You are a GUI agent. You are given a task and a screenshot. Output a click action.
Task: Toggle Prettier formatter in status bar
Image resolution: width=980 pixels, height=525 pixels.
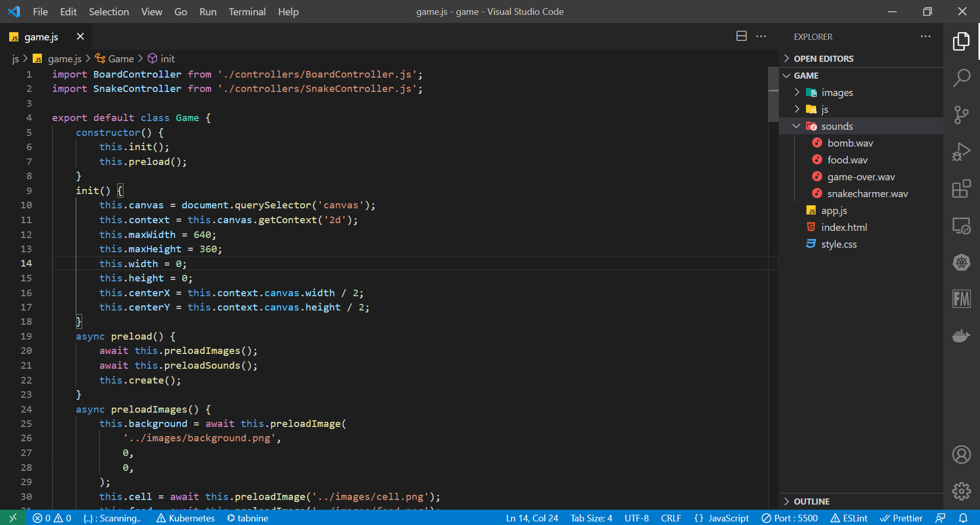901,518
